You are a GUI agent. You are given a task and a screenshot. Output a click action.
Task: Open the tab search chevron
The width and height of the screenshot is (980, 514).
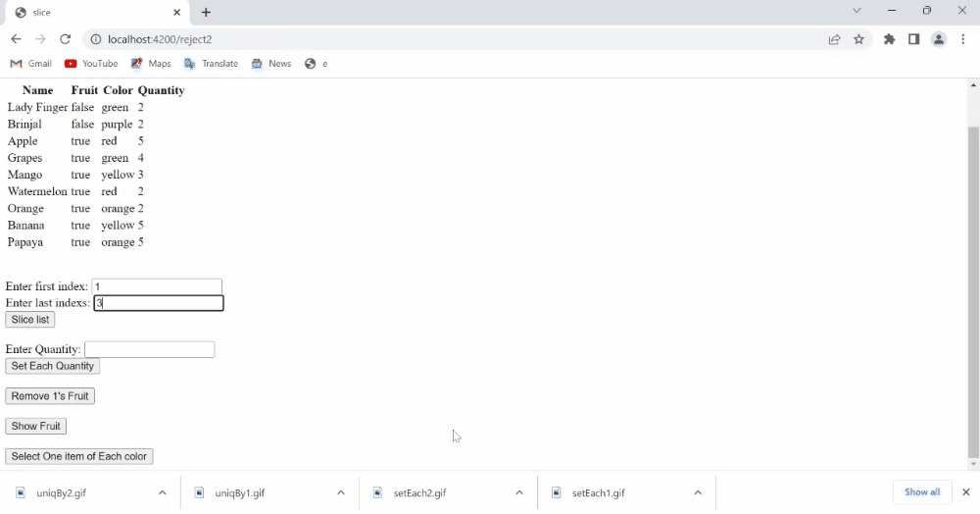point(857,11)
